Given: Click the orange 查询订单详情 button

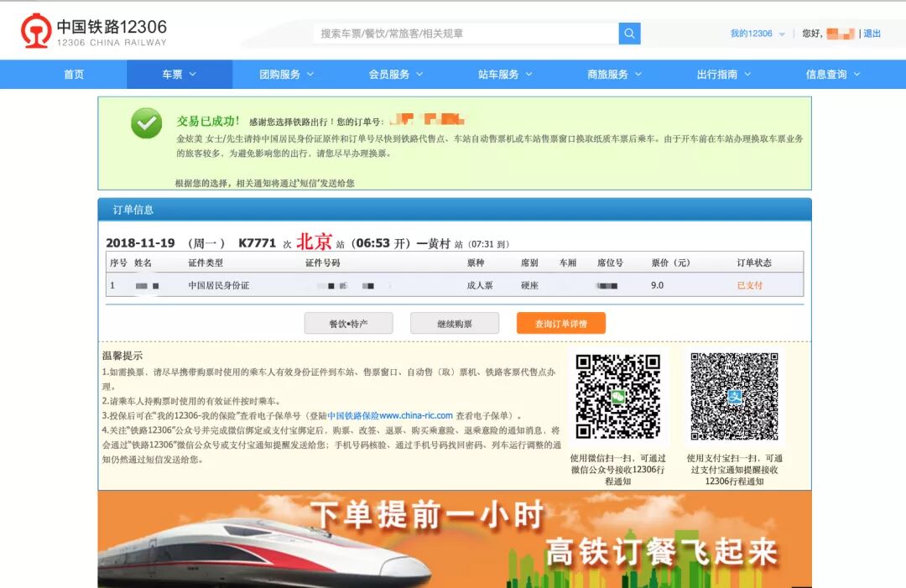Looking at the screenshot, I should (x=560, y=322).
